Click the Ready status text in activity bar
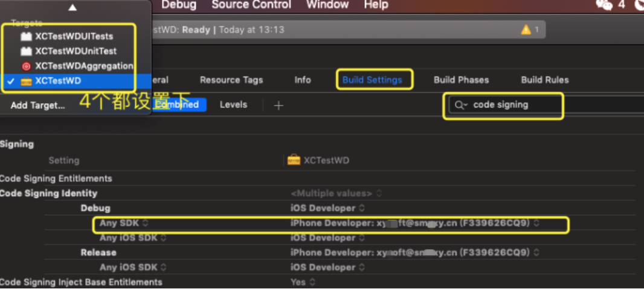Viewport: 644px width, 289px height. click(196, 30)
